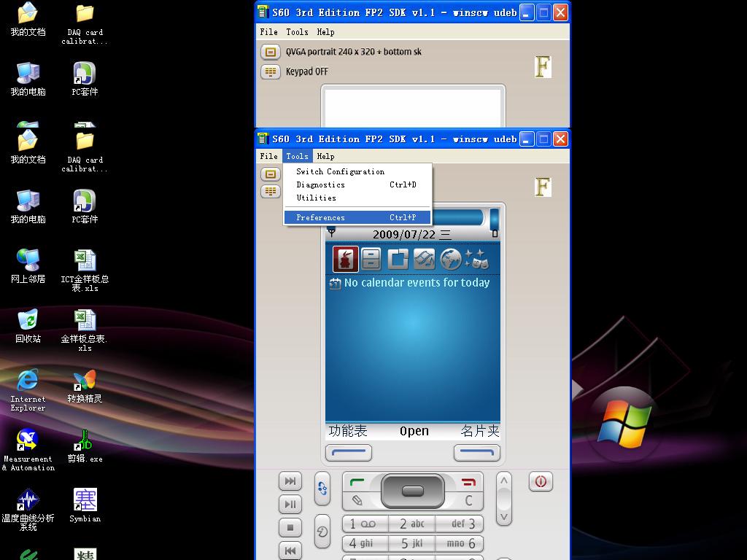Open 温度曲线分析系统 desktop shortcut
The image size is (747, 560).
click(x=28, y=510)
